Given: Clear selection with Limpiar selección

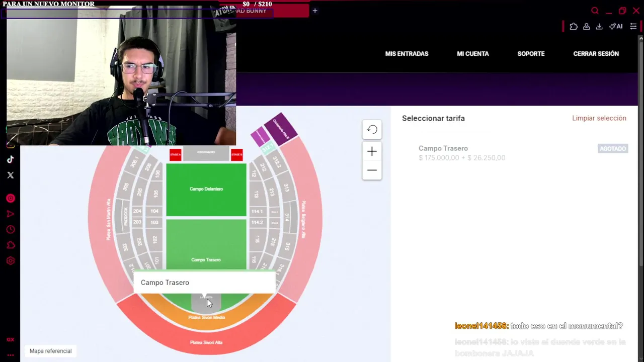Looking at the screenshot, I should point(599,118).
